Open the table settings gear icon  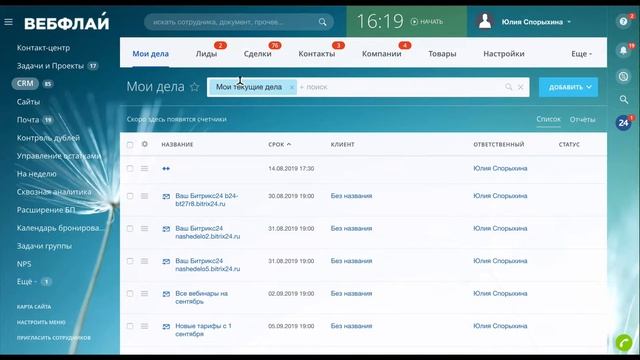pyautogui.click(x=144, y=144)
